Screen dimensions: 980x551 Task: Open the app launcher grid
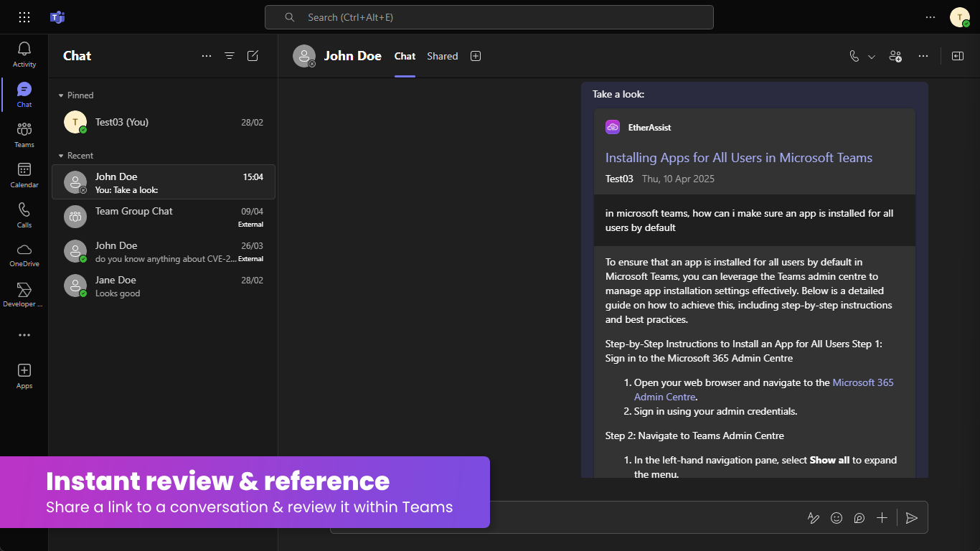(24, 17)
